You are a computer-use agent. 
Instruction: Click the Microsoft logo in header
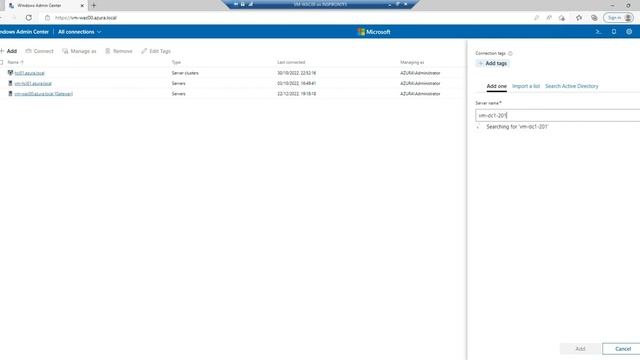(x=373, y=32)
